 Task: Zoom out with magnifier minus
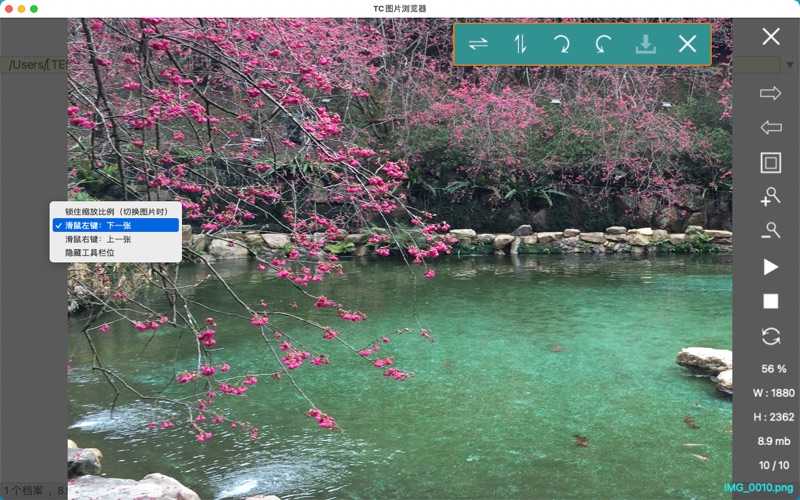pyautogui.click(x=770, y=231)
